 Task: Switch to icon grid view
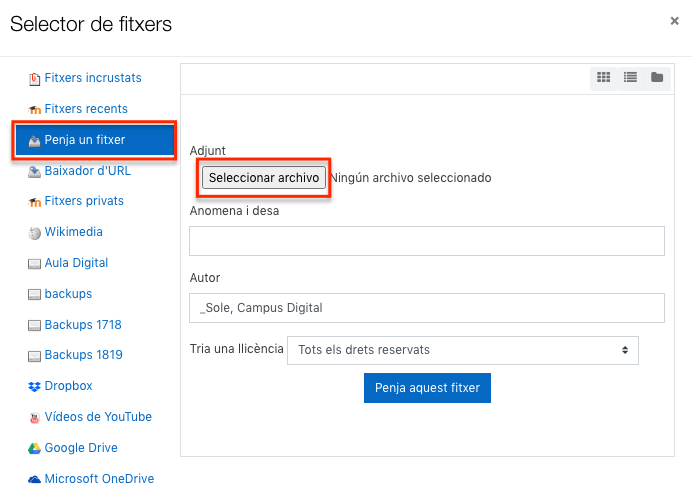point(603,77)
